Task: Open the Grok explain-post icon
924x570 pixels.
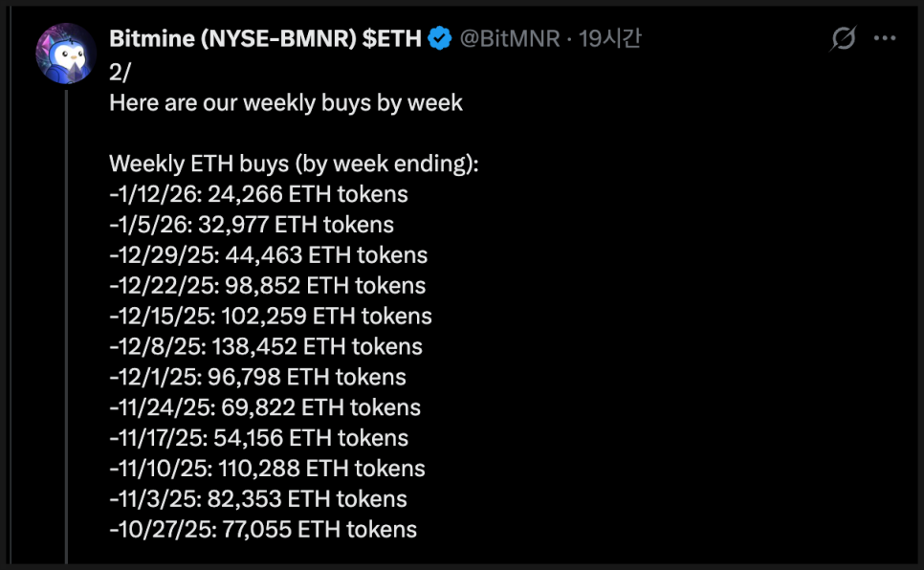Action: click(843, 39)
